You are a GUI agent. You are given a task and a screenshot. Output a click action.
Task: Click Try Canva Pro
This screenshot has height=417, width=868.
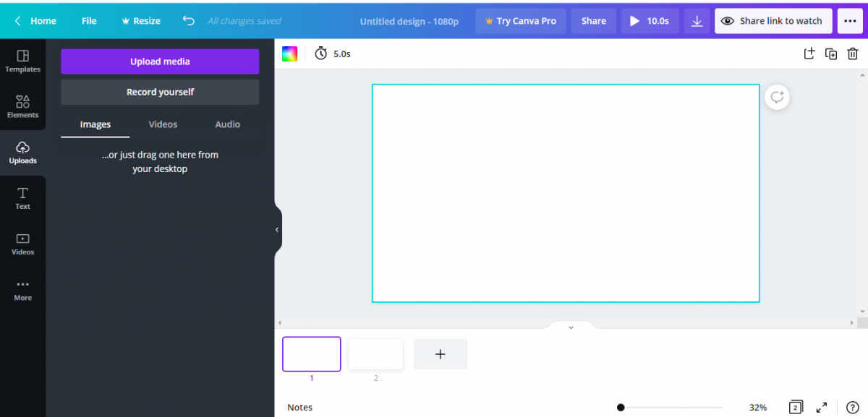(x=520, y=20)
